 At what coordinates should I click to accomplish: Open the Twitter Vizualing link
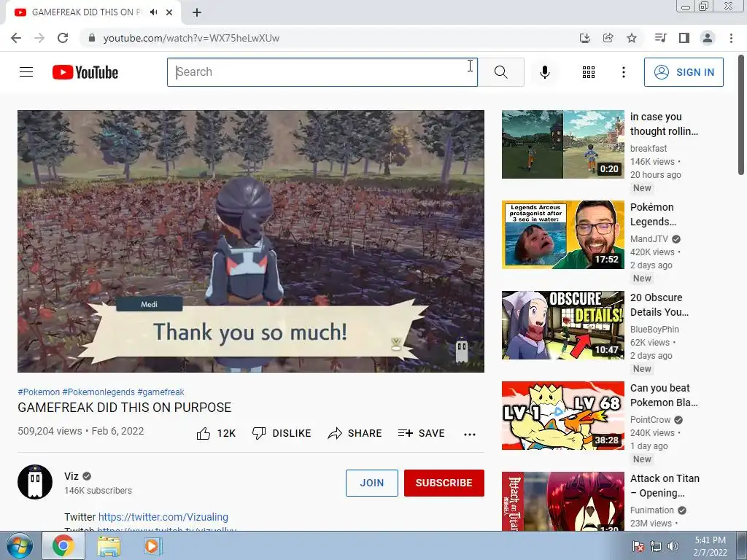(x=163, y=517)
